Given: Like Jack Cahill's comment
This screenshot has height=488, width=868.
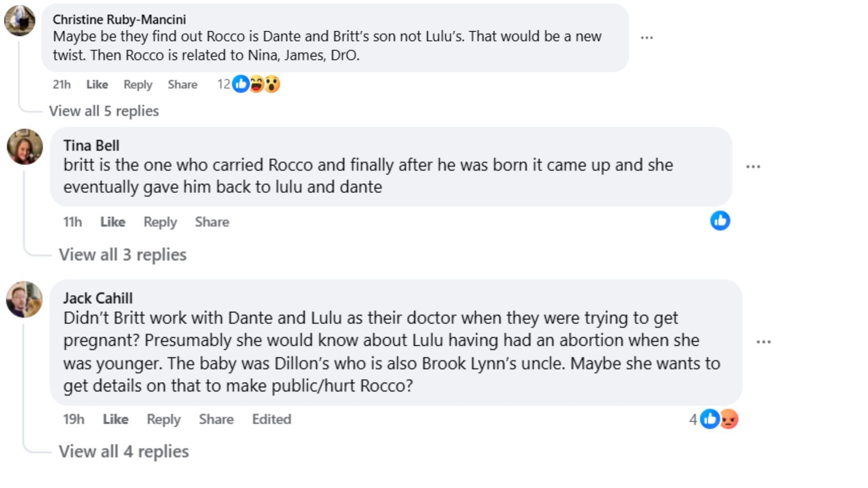Looking at the screenshot, I should [x=115, y=419].
